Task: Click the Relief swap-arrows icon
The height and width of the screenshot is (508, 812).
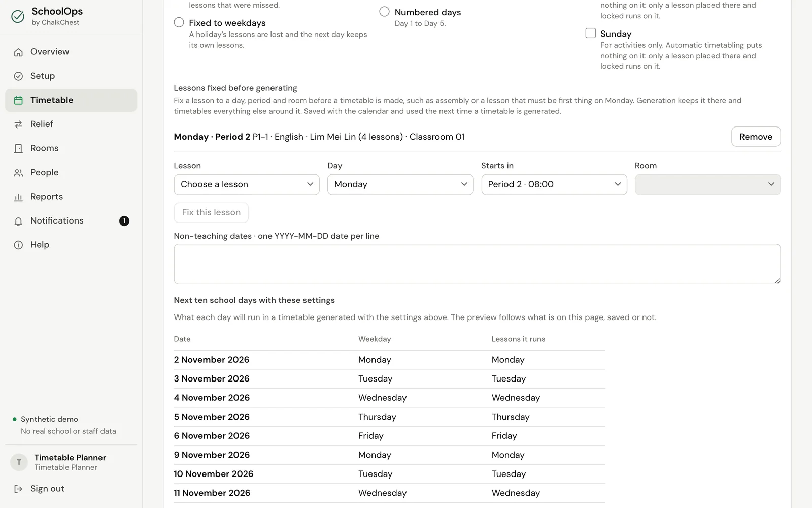Action: coord(18,124)
